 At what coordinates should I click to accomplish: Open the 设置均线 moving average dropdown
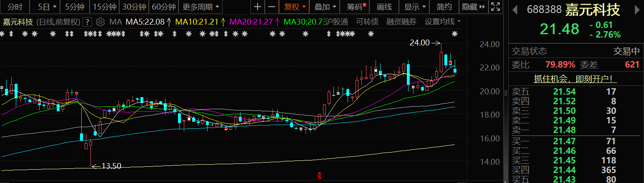(442, 22)
